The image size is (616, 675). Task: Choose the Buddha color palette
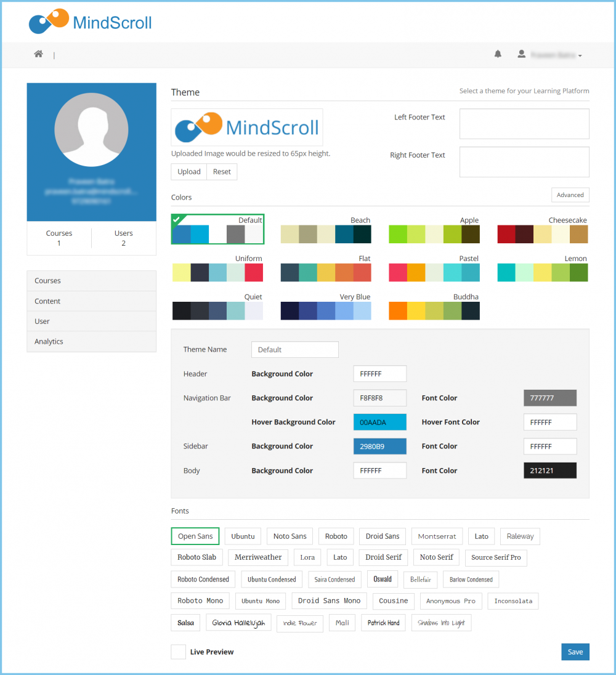pos(434,306)
